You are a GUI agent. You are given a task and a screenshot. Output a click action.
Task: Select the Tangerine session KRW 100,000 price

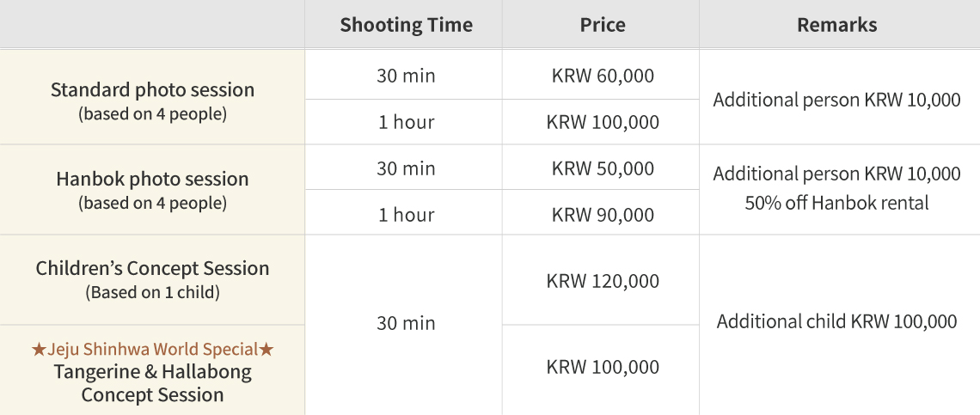(603, 367)
